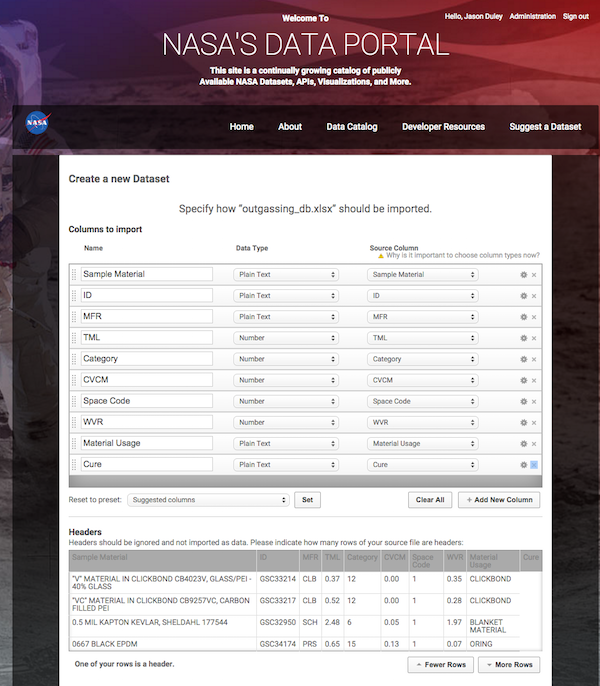Click the Administration link
The image size is (600, 686).
click(533, 17)
